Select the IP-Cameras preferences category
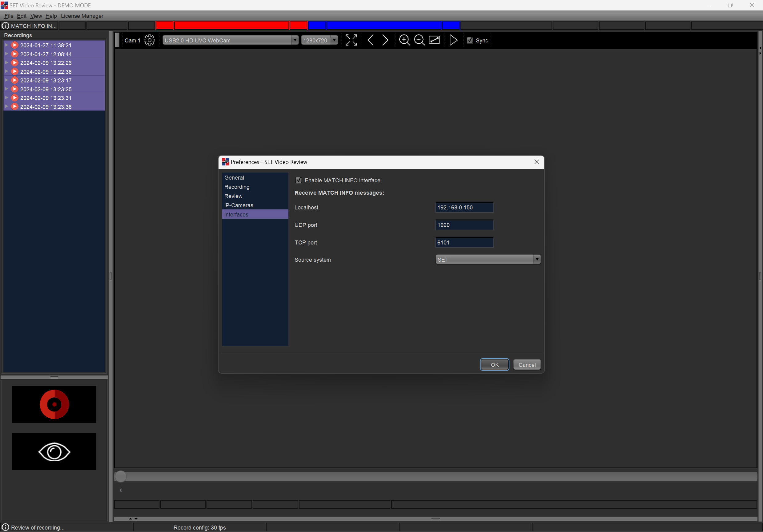 pos(239,205)
